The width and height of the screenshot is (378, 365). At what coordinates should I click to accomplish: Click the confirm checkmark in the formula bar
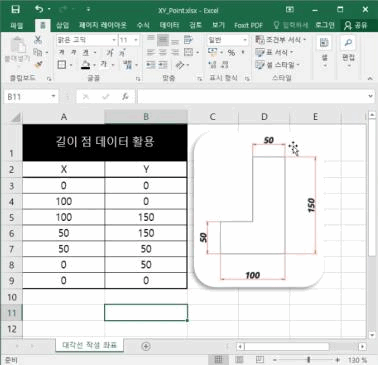[x=106, y=97]
